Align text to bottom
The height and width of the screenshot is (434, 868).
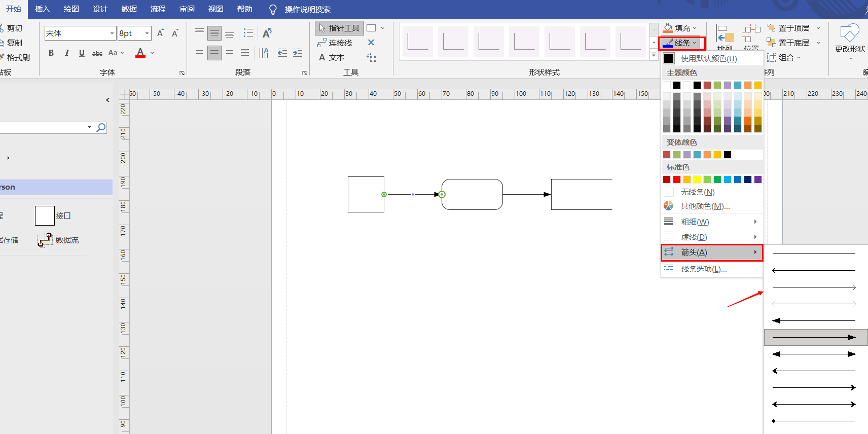(x=230, y=34)
